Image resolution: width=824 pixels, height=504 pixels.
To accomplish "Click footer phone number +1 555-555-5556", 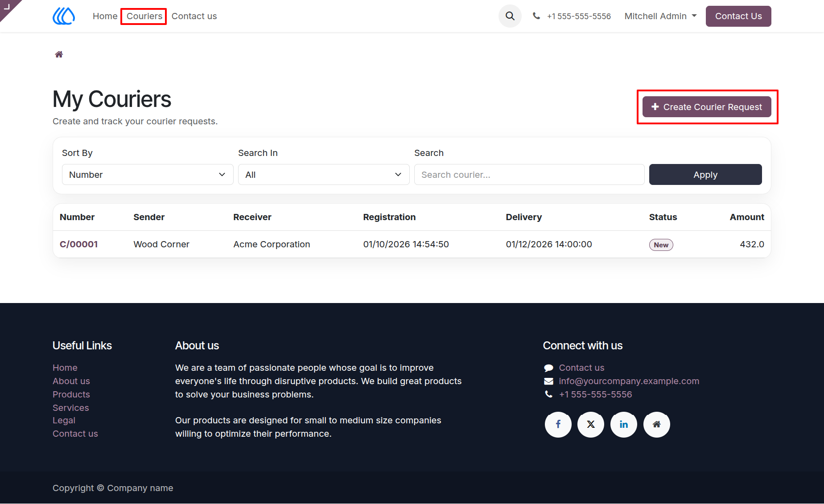I will pos(596,394).
